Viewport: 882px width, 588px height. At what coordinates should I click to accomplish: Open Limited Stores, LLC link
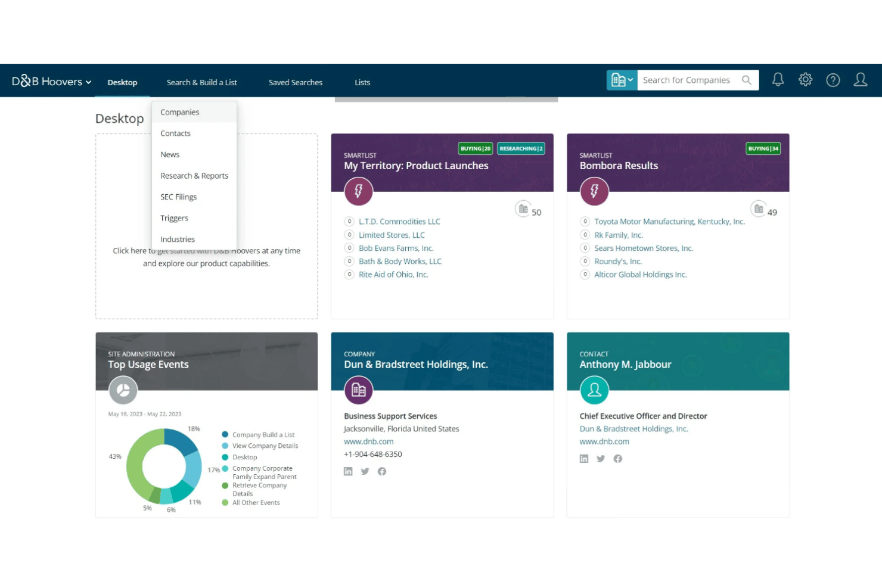click(x=392, y=235)
